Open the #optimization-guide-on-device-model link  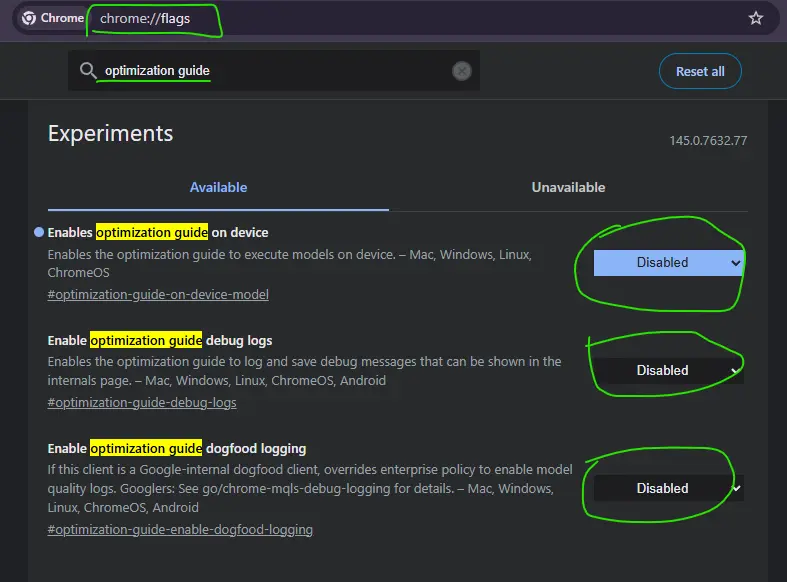(x=158, y=294)
